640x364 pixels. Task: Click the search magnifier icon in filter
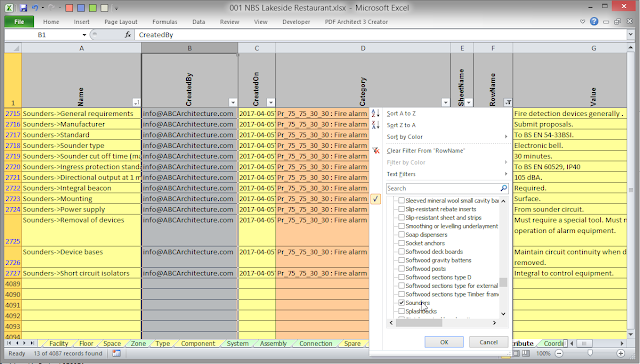tap(504, 188)
